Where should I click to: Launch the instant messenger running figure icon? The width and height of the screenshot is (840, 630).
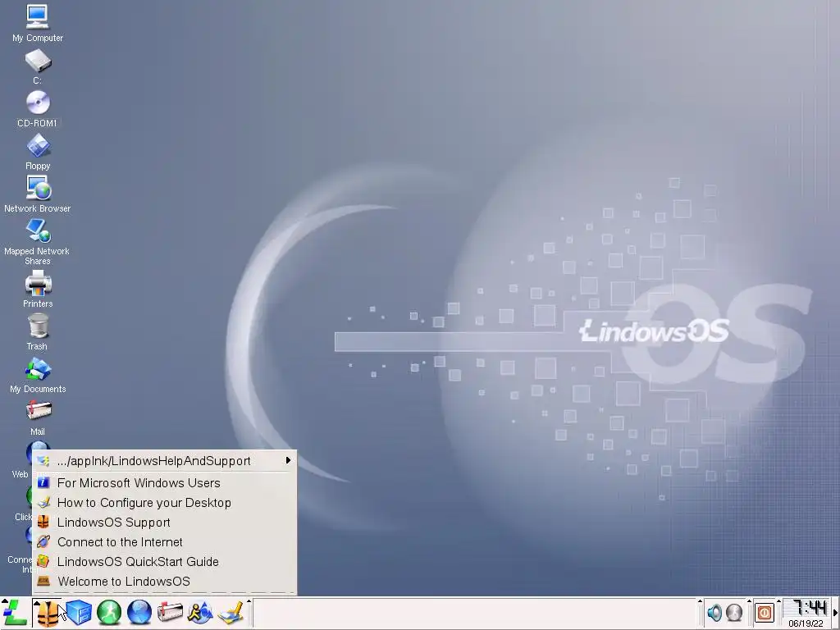(x=200, y=614)
